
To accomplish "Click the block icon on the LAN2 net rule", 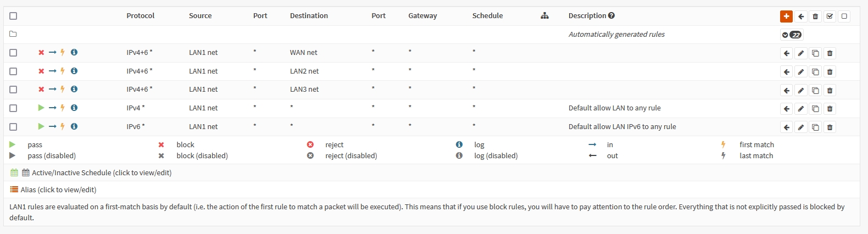I will 41,71.
